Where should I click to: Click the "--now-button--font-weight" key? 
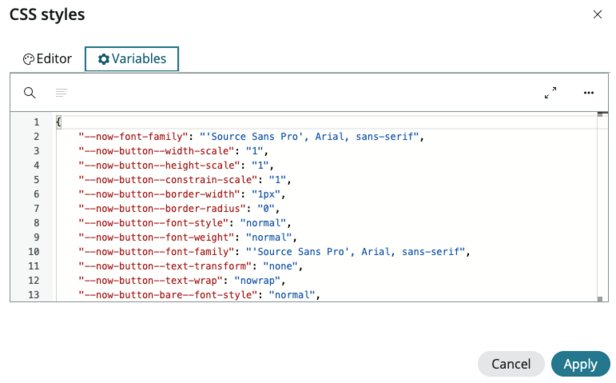pos(156,237)
